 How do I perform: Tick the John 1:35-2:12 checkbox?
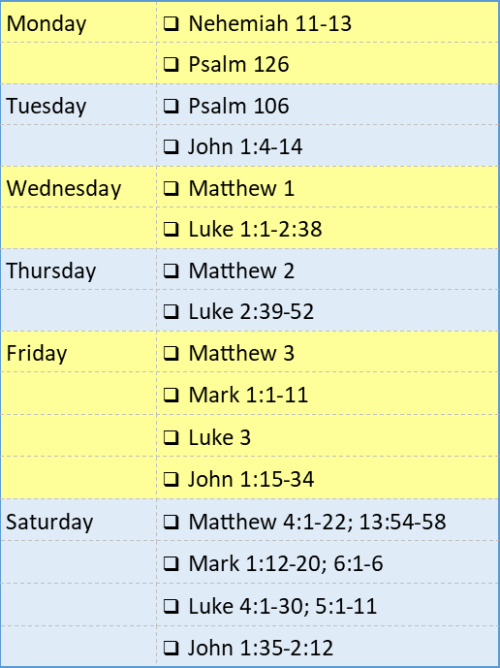click(171, 648)
